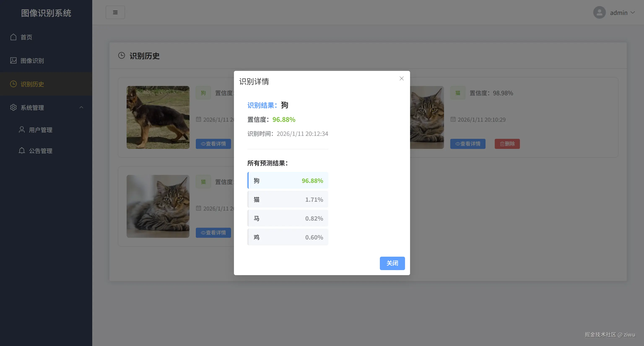Click the 公告管理 bell icon
The height and width of the screenshot is (346, 644).
tap(22, 151)
